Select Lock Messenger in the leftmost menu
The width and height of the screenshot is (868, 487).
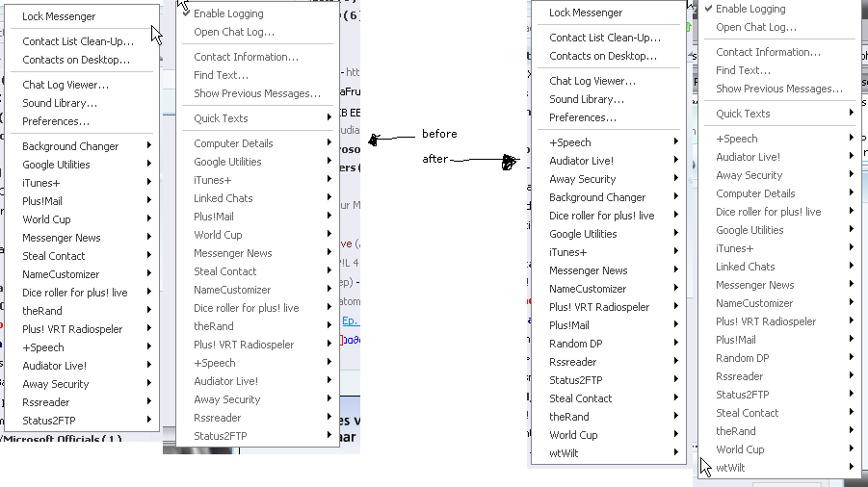tap(59, 16)
